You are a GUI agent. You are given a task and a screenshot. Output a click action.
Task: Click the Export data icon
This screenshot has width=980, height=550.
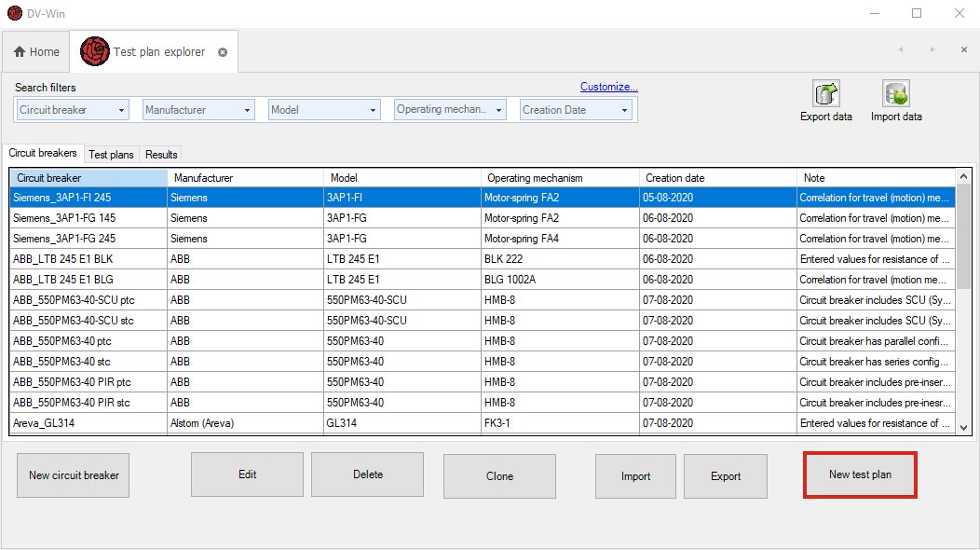[x=825, y=94]
